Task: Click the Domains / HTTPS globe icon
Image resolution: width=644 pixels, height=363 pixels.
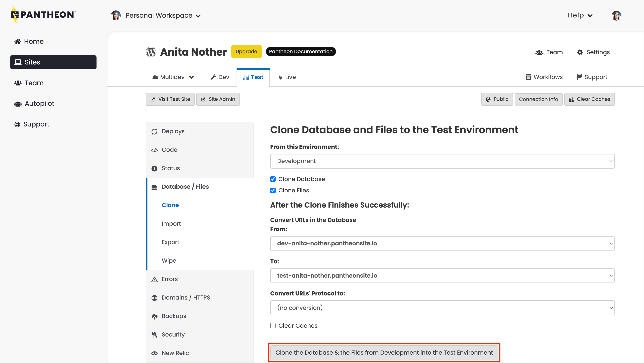Action: point(154,298)
